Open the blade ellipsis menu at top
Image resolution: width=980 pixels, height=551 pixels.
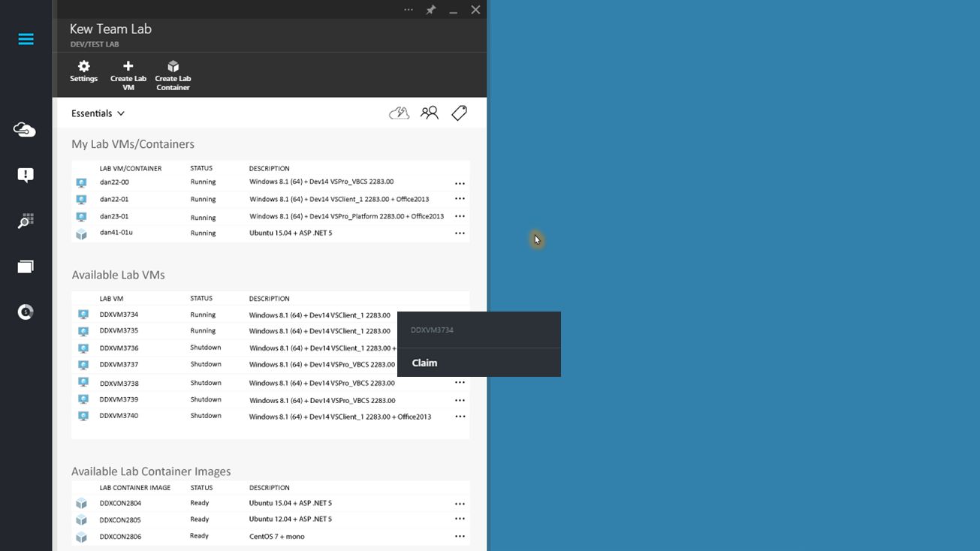(409, 10)
